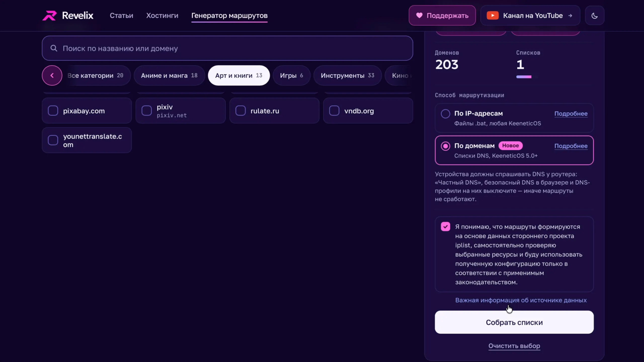Check the pixiv checkbox

tap(146, 111)
